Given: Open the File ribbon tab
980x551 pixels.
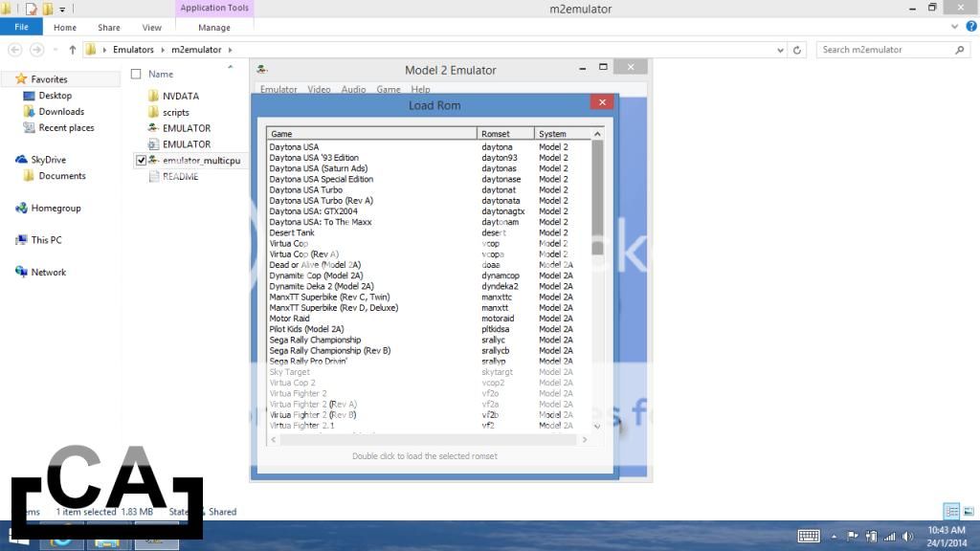Looking at the screenshot, I should tap(21, 28).
